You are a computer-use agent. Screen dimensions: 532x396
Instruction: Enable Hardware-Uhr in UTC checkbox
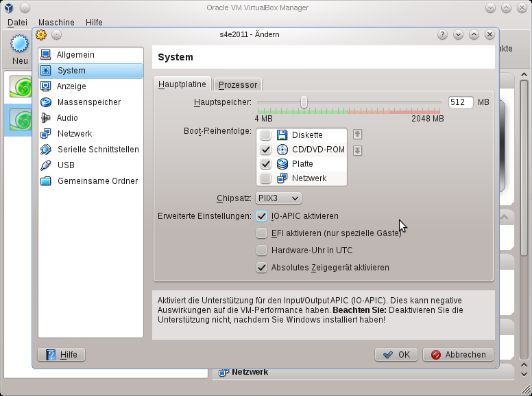[262, 251]
